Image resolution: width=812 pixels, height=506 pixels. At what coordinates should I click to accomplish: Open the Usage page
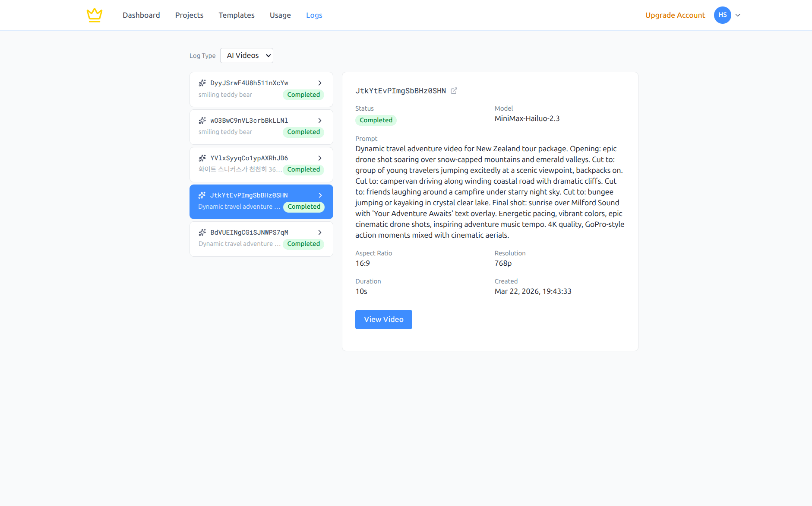[280, 15]
